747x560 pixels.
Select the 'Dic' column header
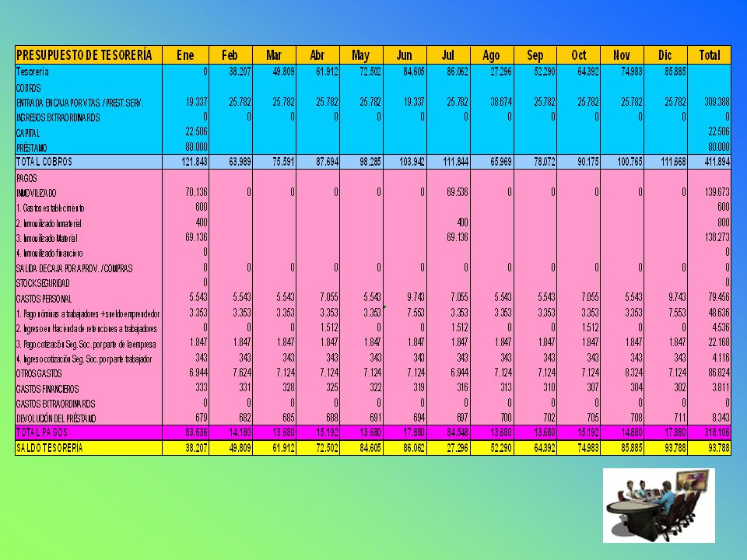coord(665,55)
